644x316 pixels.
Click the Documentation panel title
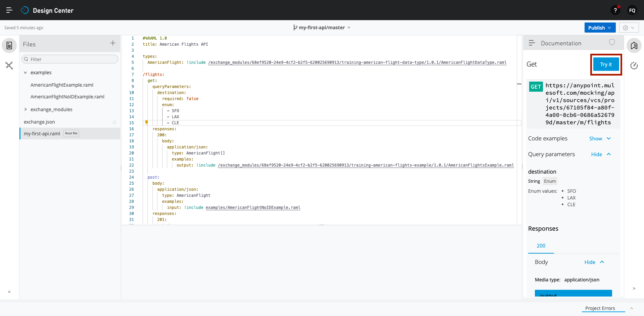point(561,43)
